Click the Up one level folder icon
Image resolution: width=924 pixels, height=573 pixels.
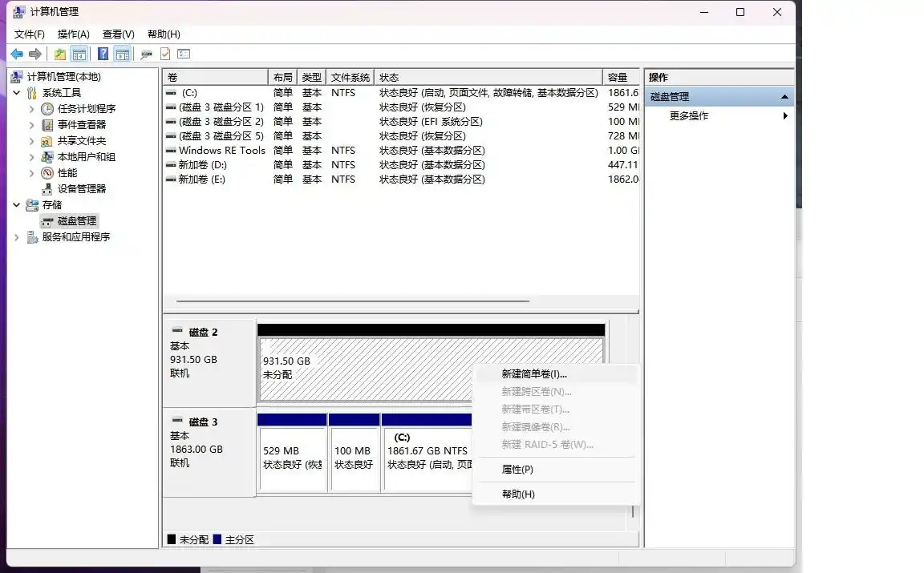(x=59, y=54)
